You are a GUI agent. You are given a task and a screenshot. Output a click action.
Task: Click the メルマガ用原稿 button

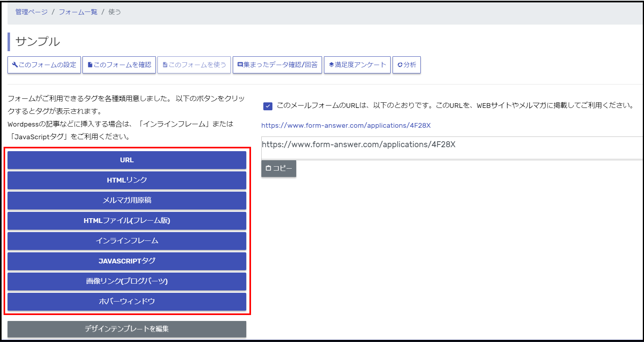[x=127, y=200]
